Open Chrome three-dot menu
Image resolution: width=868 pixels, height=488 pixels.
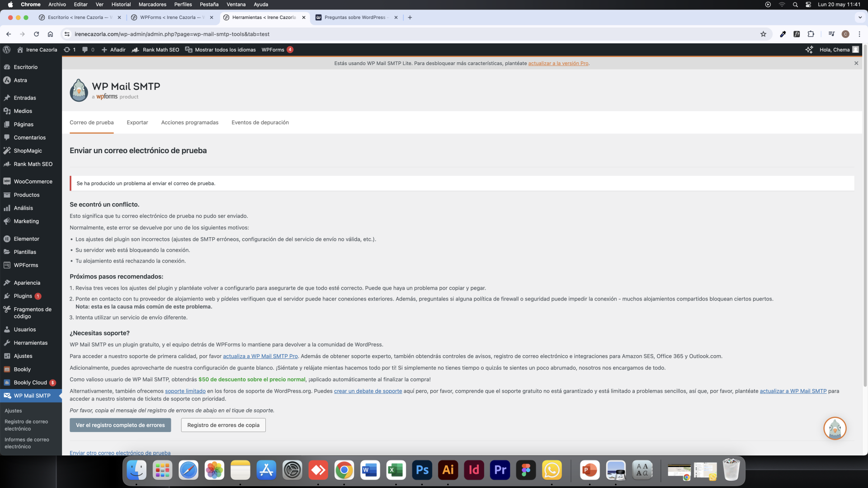click(x=859, y=34)
